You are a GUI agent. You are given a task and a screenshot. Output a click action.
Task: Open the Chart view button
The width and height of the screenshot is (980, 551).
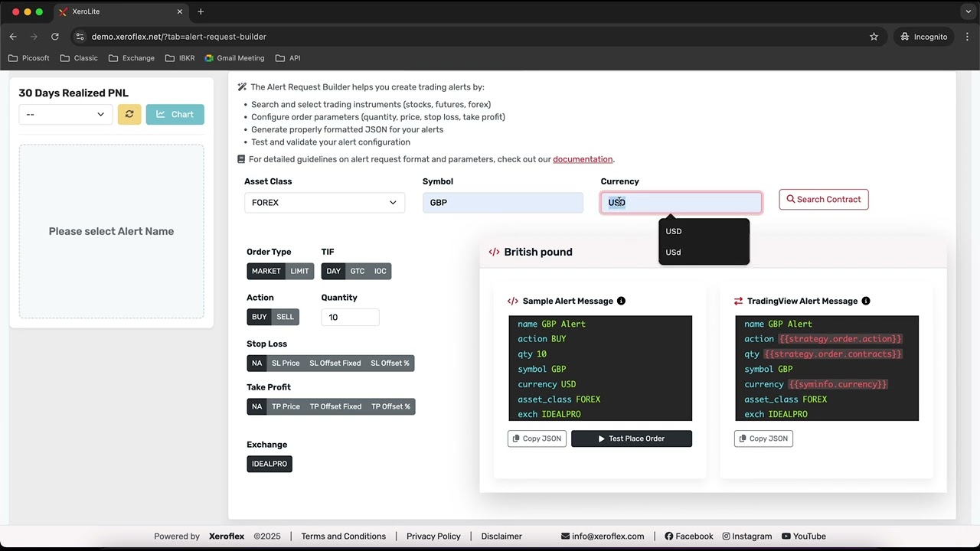pos(175,114)
